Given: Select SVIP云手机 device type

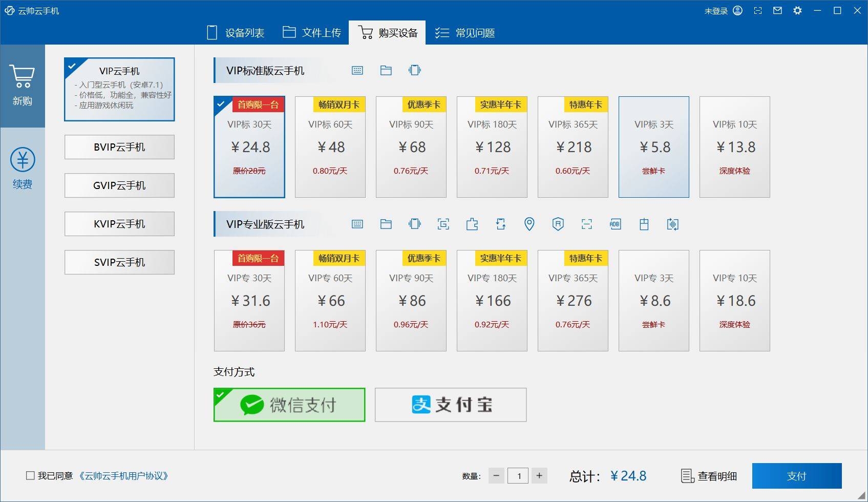Looking at the screenshot, I should [119, 262].
